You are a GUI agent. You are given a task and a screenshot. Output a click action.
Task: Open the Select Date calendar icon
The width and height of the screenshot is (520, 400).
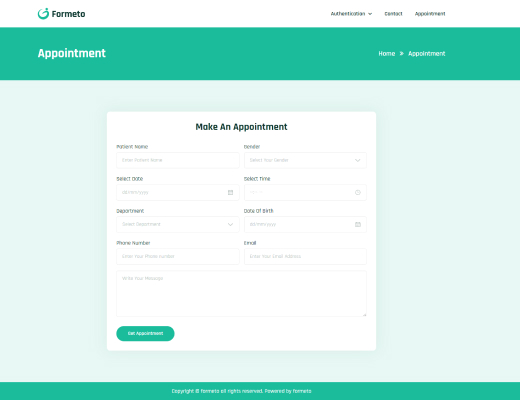point(230,192)
